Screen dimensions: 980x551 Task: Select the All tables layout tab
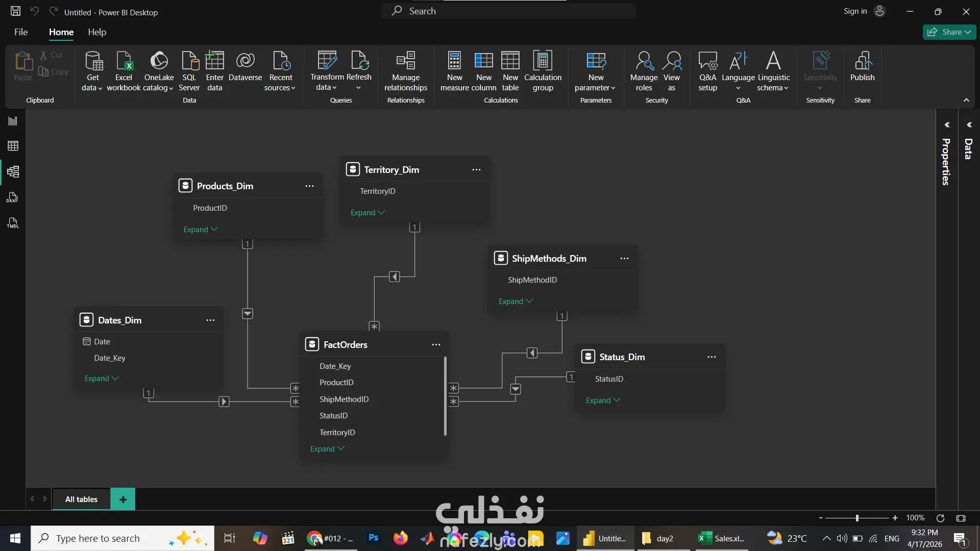pos(81,499)
